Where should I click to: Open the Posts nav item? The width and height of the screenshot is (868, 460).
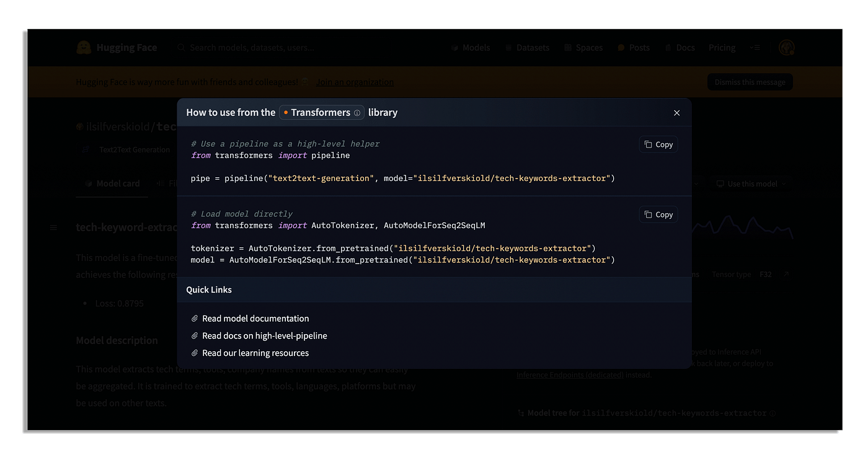pyautogui.click(x=634, y=48)
